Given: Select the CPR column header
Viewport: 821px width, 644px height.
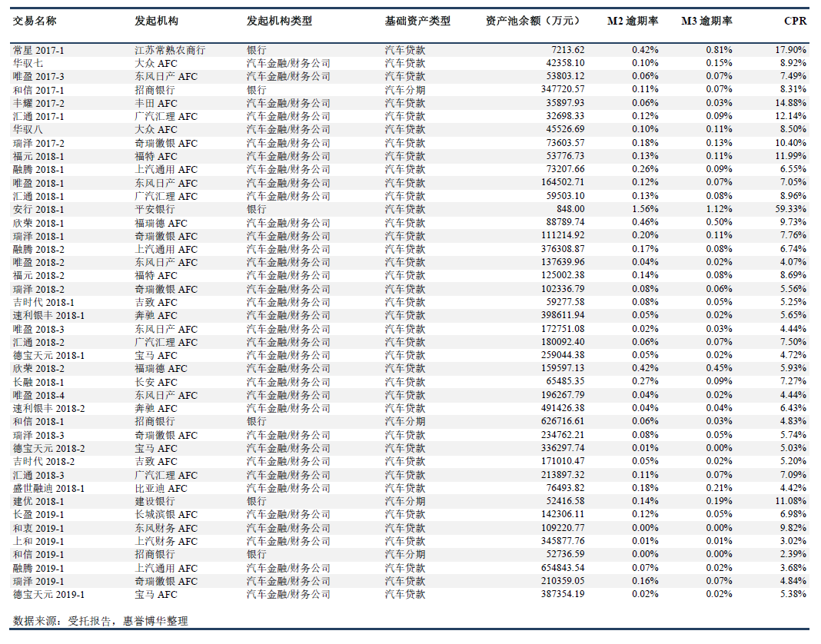Looking at the screenshot, I should [x=796, y=21].
